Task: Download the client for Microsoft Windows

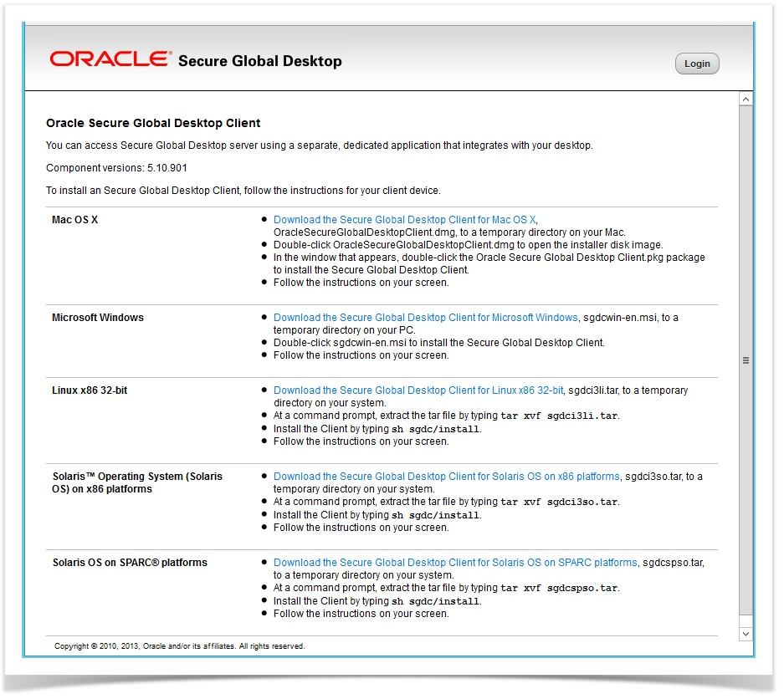Action: point(425,318)
